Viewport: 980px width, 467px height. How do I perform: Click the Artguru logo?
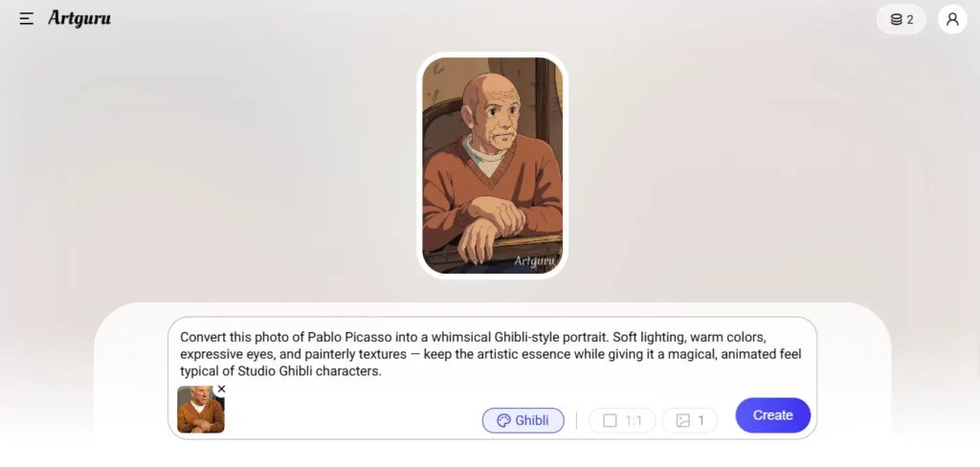[79, 19]
